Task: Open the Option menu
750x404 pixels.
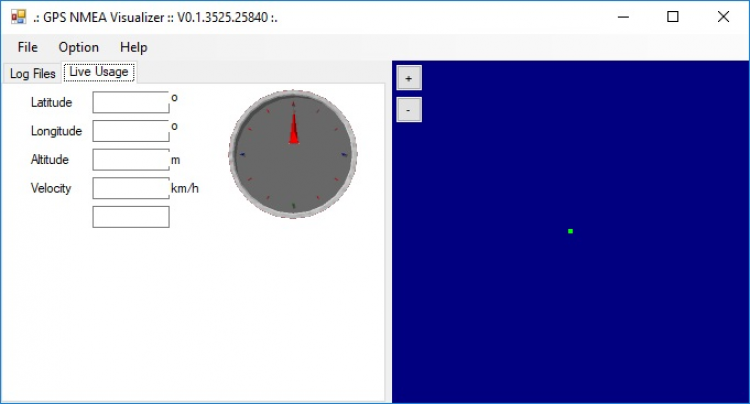Action: point(78,47)
